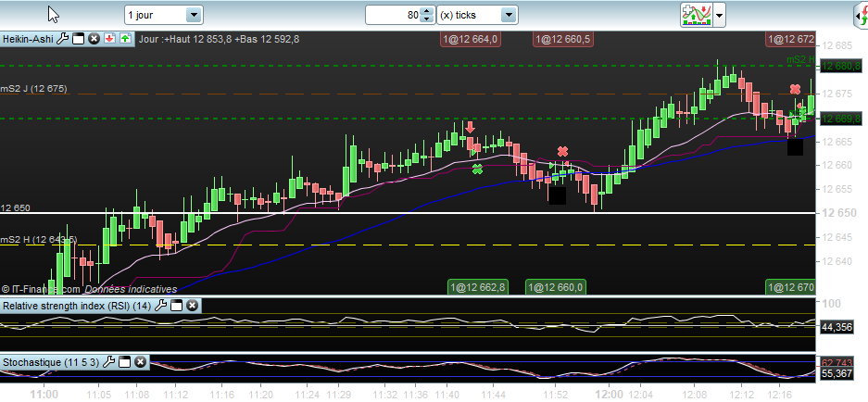Screen dimensions: 868x402
Task: Open RSI indicator settings wrench
Action: (x=160, y=305)
